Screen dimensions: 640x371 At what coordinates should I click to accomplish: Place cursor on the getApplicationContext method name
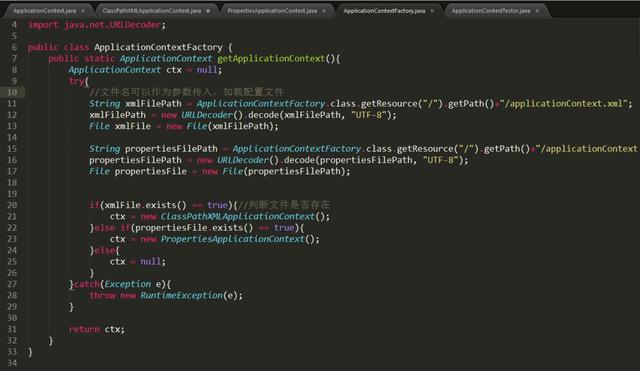[271, 59]
